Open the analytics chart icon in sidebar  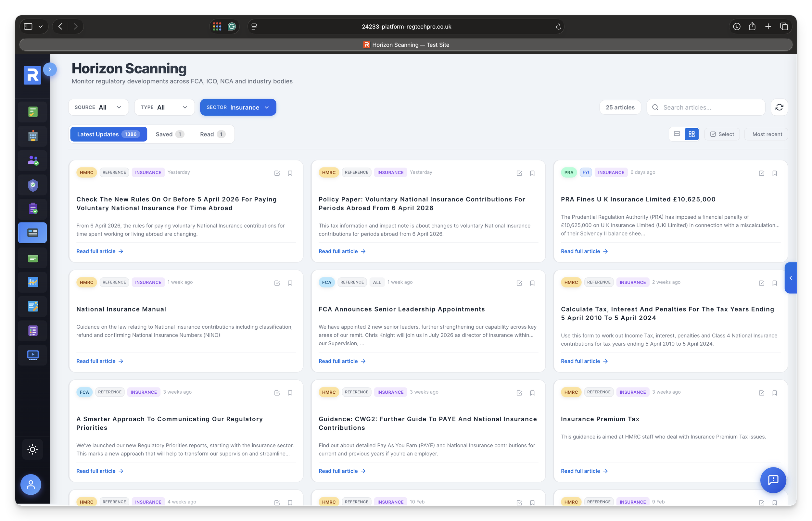pos(32,282)
